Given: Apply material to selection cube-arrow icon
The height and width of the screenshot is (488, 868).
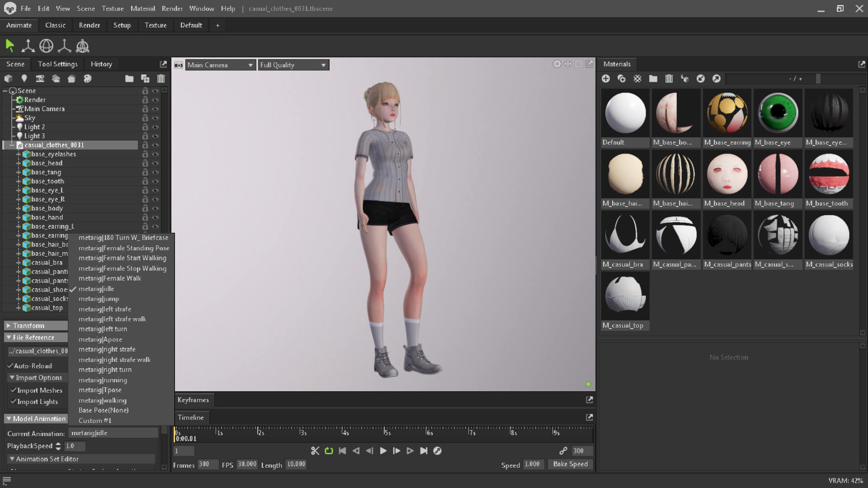Looking at the screenshot, I should (x=685, y=79).
